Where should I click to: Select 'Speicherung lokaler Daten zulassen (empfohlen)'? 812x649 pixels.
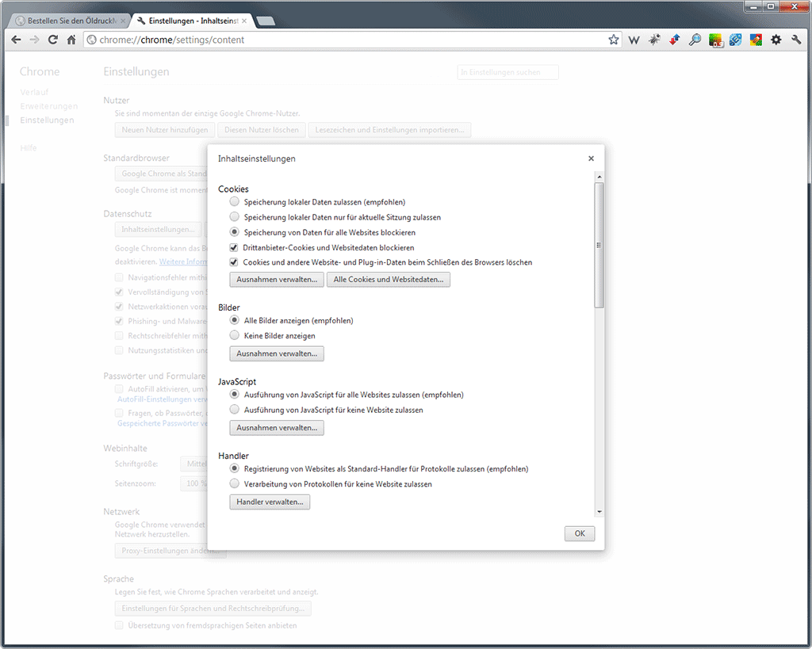tap(235, 201)
